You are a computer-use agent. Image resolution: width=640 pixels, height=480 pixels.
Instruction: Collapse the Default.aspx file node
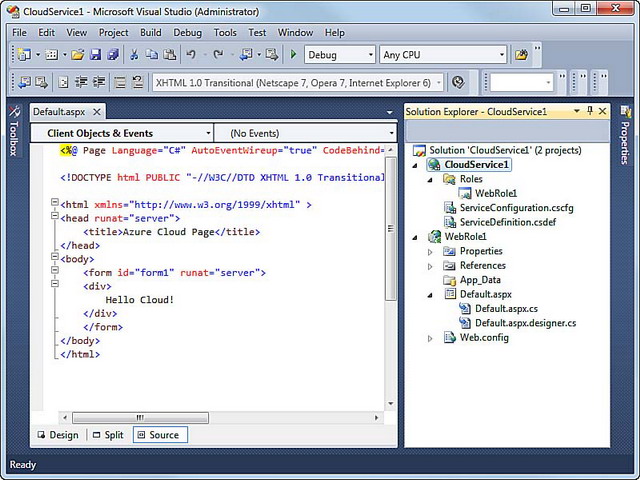[x=430, y=295]
